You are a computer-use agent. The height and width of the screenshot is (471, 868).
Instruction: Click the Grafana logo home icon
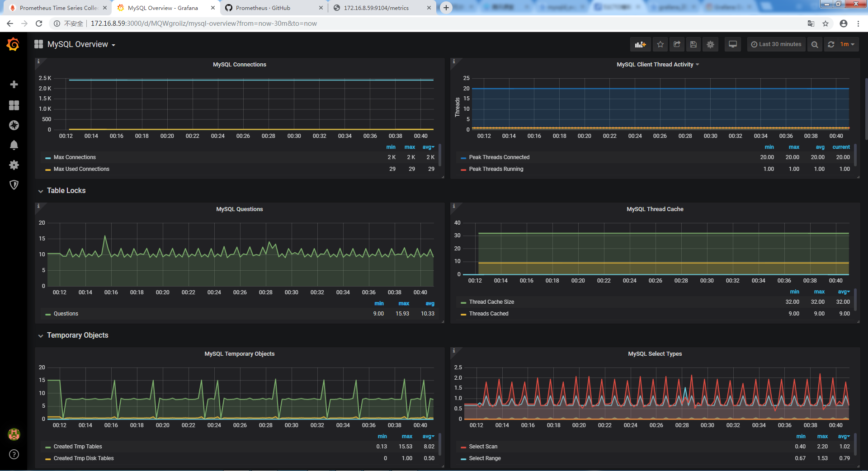[x=13, y=44]
